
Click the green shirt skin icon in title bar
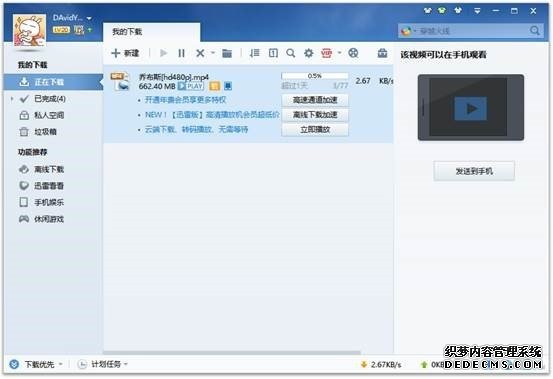tap(442, 11)
